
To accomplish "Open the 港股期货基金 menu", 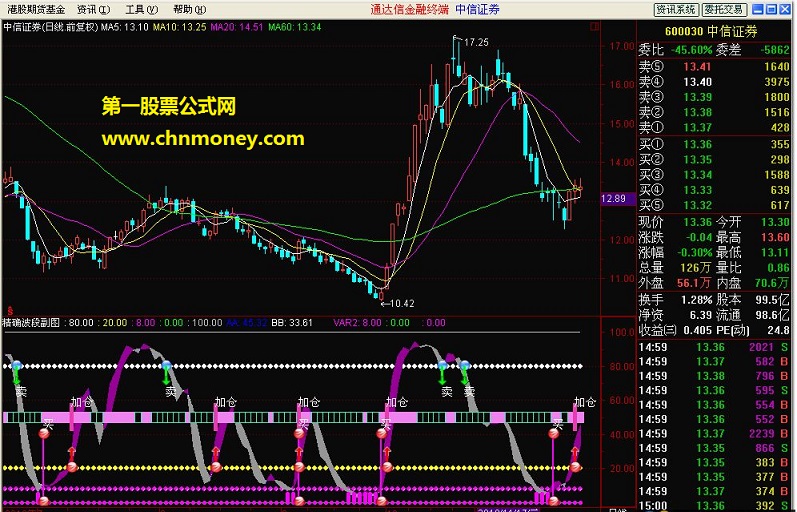I will click(36, 9).
